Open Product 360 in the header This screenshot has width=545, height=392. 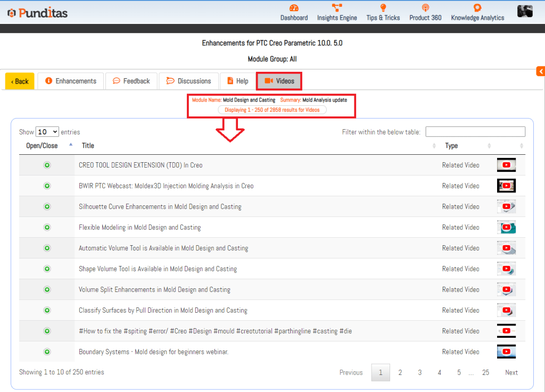425,8
